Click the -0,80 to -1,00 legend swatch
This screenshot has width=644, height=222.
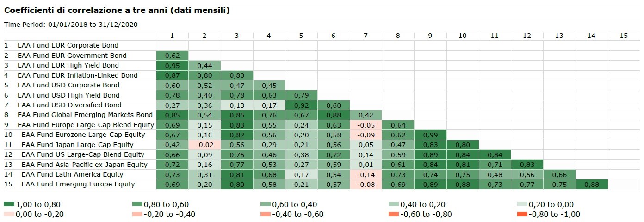point(522,214)
